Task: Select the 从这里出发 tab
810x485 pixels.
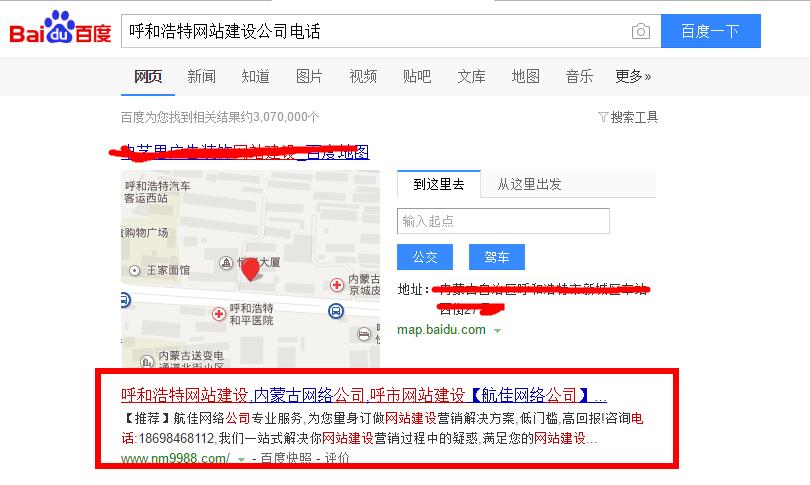Action: (x=529, y=184)
